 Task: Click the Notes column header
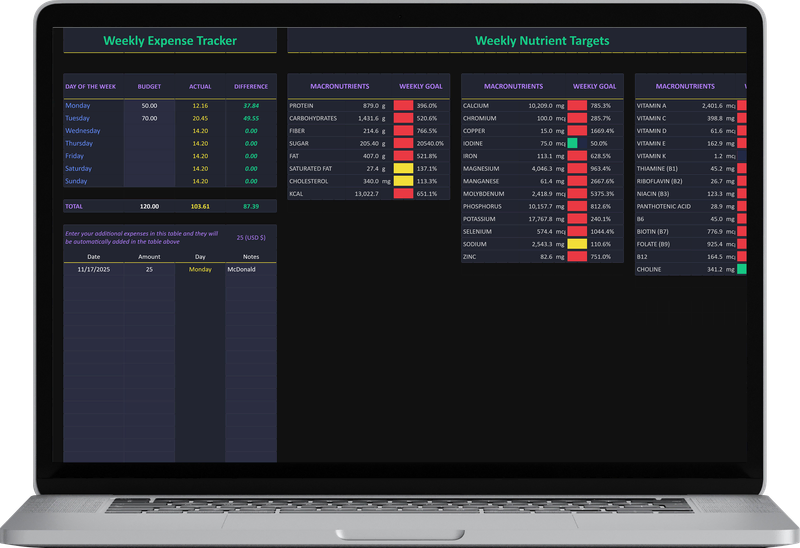pos(251,257)
